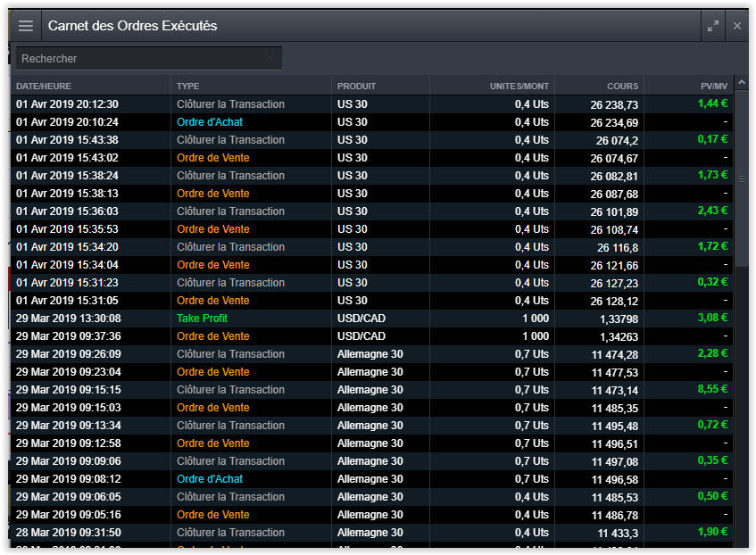Viewport: 756px width, 555px height.
Task: Click price 1,34263
Action: tap(619, 337)
